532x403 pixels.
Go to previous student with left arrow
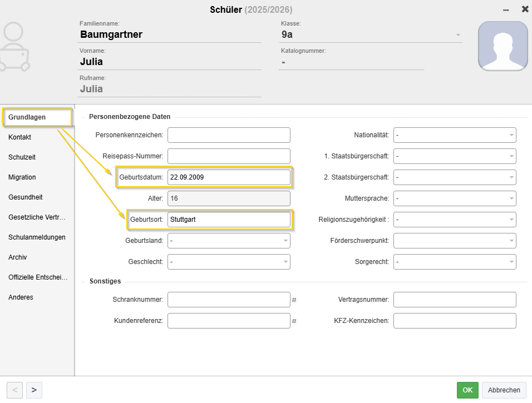tap(14, 390)
